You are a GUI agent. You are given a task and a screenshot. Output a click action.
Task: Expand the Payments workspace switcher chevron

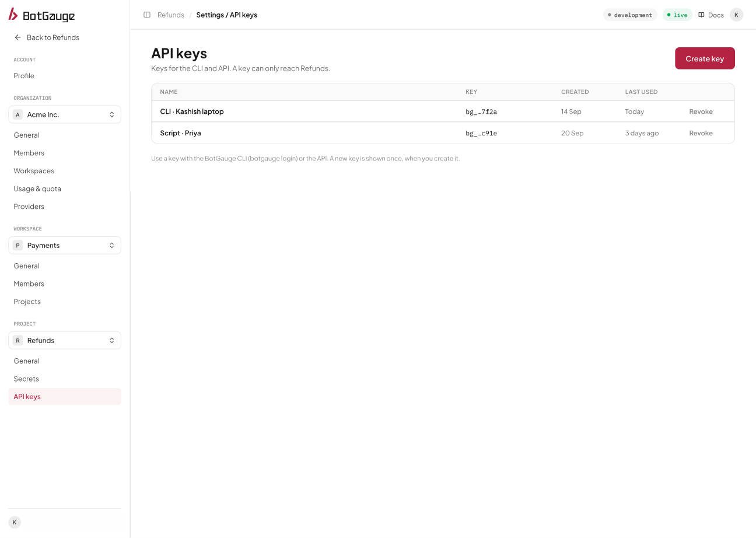pos(111,245)
